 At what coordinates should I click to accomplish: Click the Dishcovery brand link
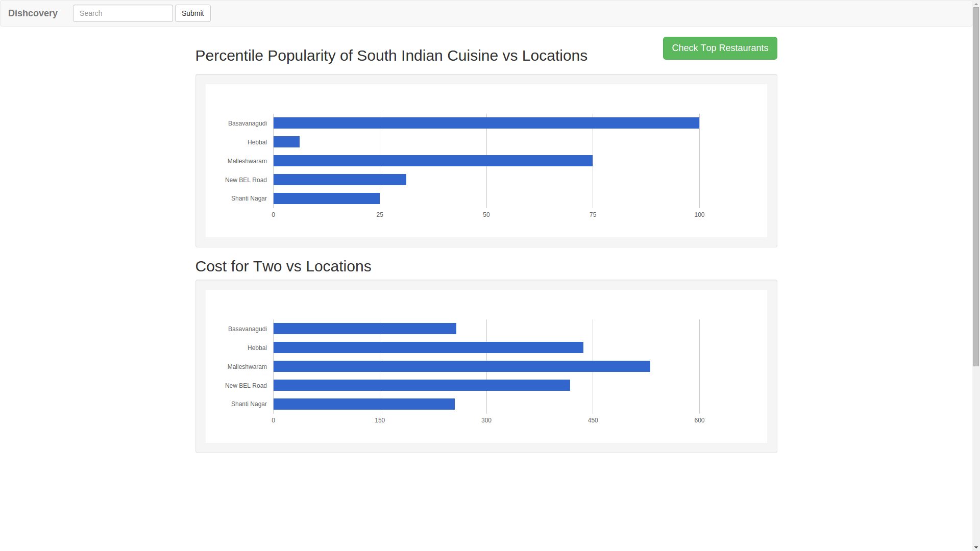pos(33,13)
